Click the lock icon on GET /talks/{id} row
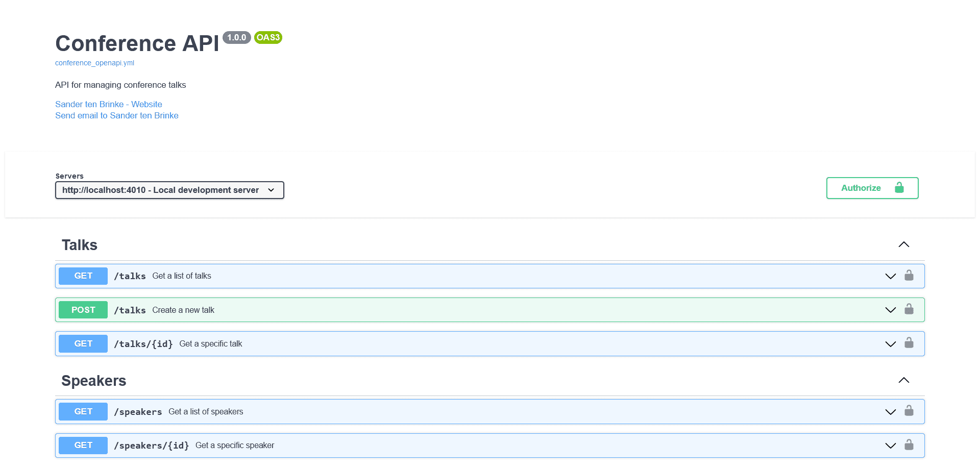Image resolution: width=980 pixels, height=469 pixels. pos(909,343)
